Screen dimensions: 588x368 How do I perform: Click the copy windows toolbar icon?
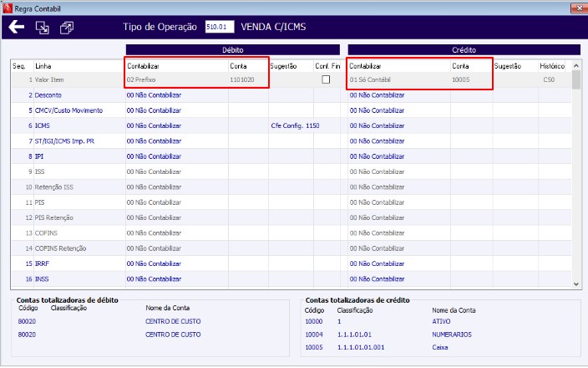pyautogui.click(x=67, y=28)
